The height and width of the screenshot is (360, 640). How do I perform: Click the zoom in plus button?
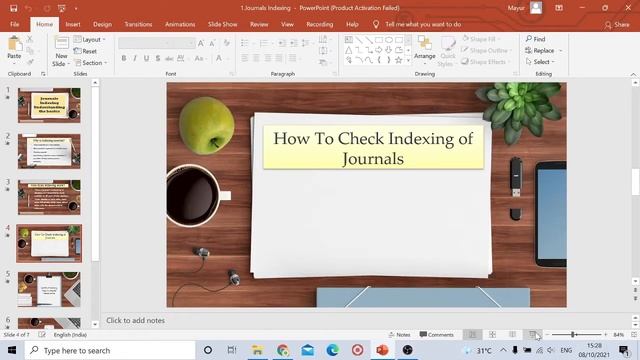[606, 335]
